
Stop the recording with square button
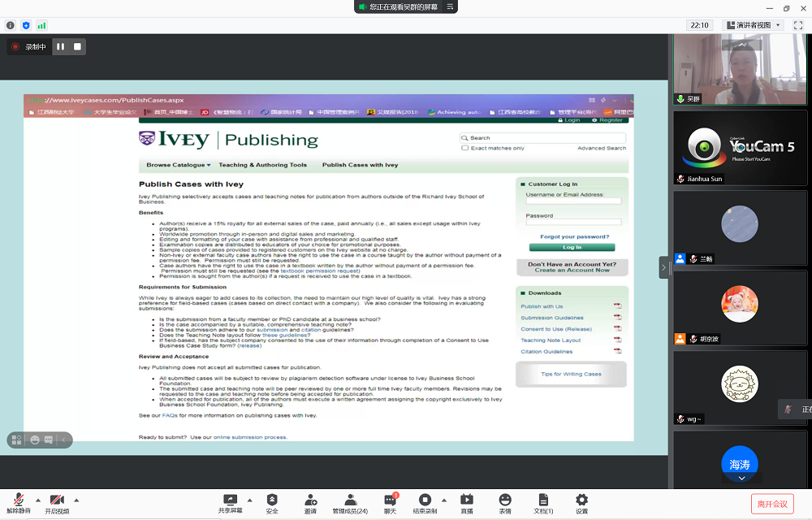click(x=77, y=47)
